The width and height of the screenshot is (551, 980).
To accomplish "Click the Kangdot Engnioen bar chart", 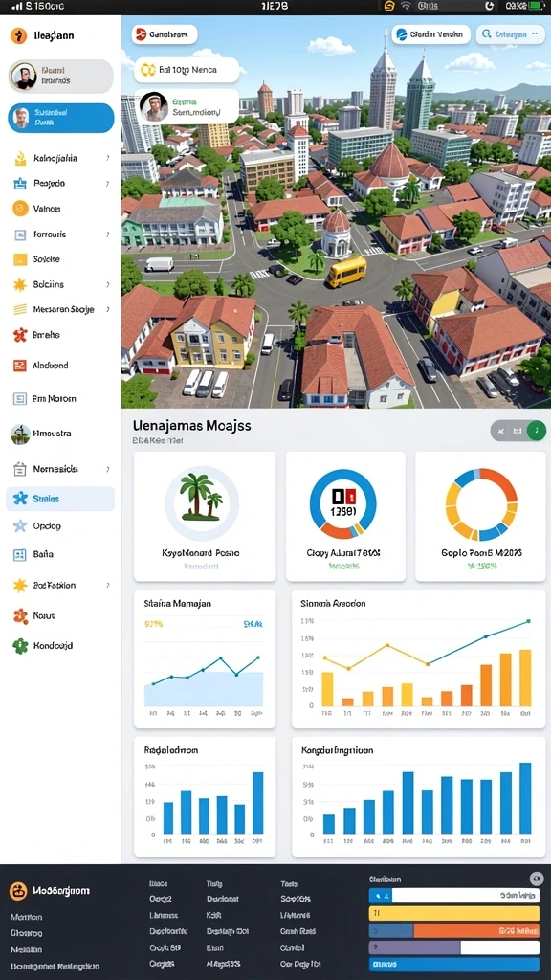I will 419,797.
